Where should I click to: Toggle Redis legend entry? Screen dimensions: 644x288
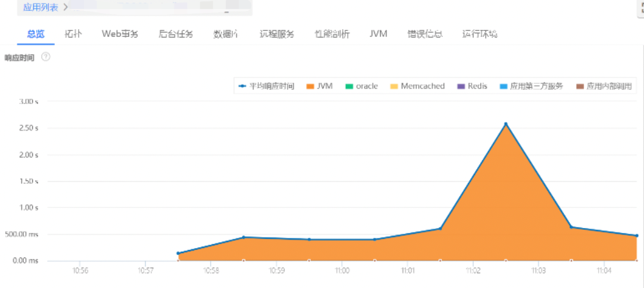pos(472,86)
